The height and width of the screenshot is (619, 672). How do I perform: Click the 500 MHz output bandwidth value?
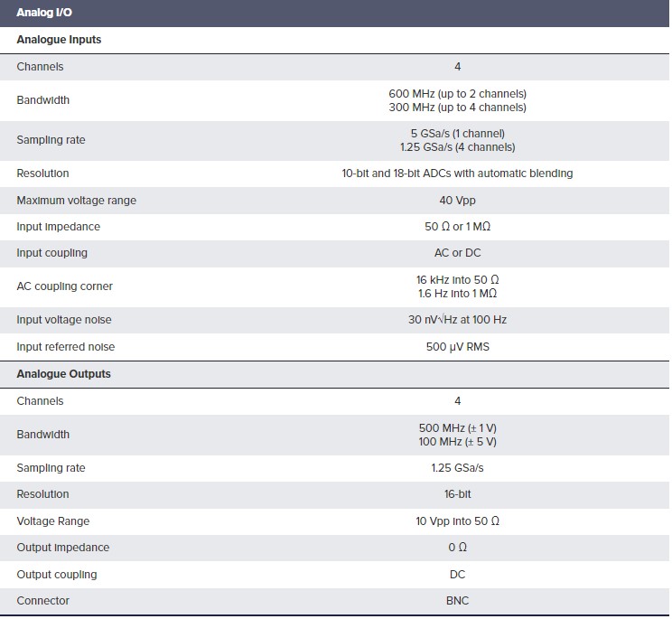coord(457,427)
